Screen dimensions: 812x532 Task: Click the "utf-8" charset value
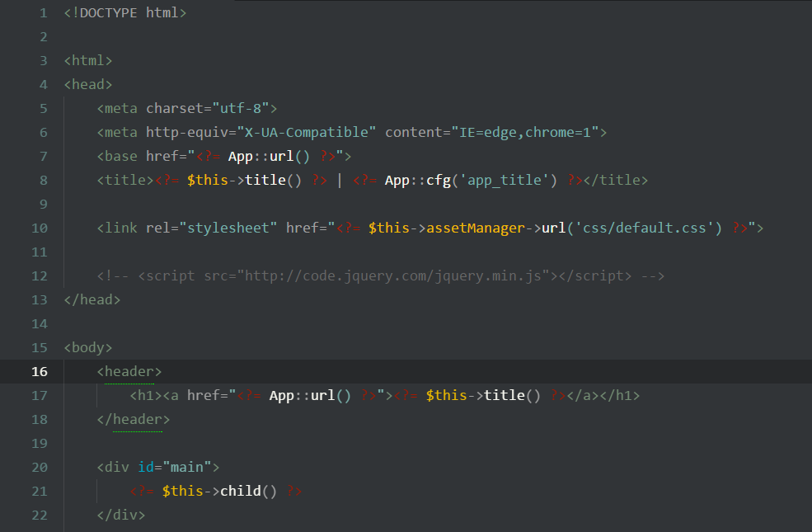click(241, 108)
